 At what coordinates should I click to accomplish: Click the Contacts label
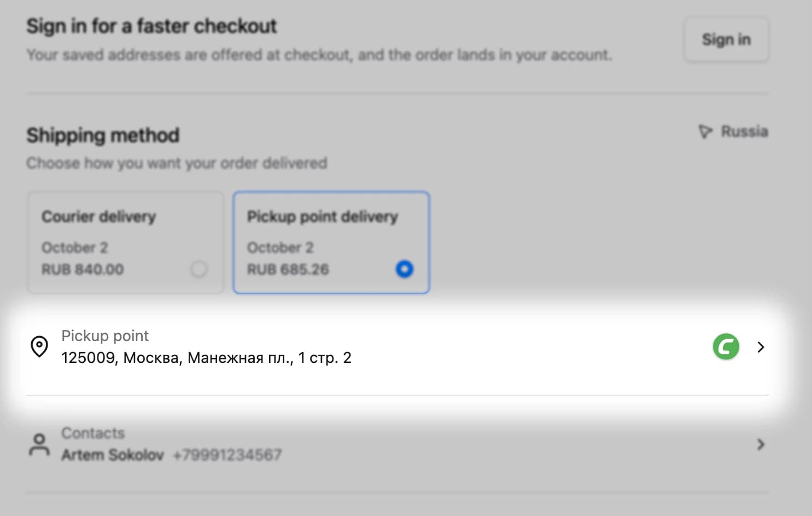[93, 433]
